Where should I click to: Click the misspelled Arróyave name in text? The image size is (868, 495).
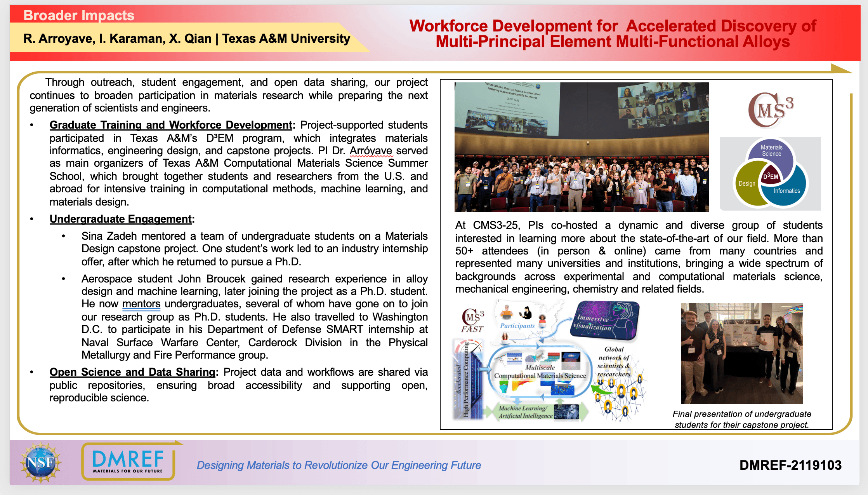coord(371,151)
